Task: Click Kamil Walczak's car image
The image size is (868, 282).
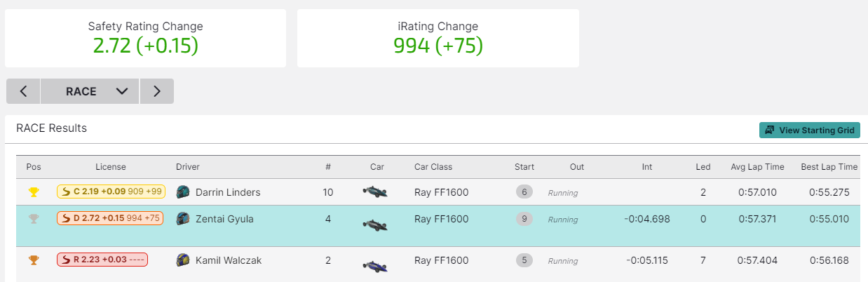Action: [376, 264]
